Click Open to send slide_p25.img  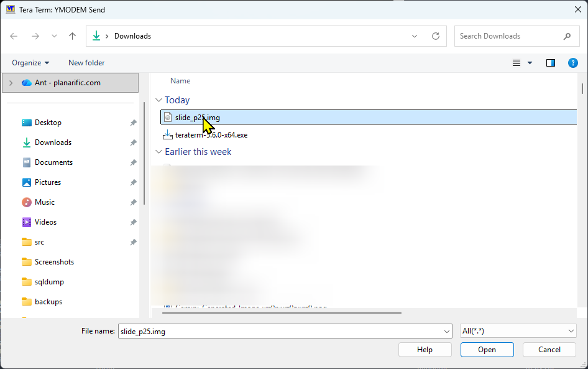[487, 349]
